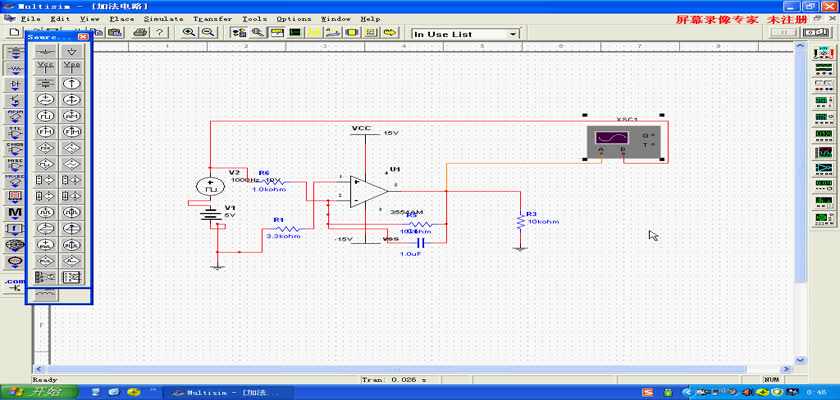The height and width of the screenshot is (400, 840).
Task: Select the Bode Plotter instrument
Action: (x=823, y=119)
